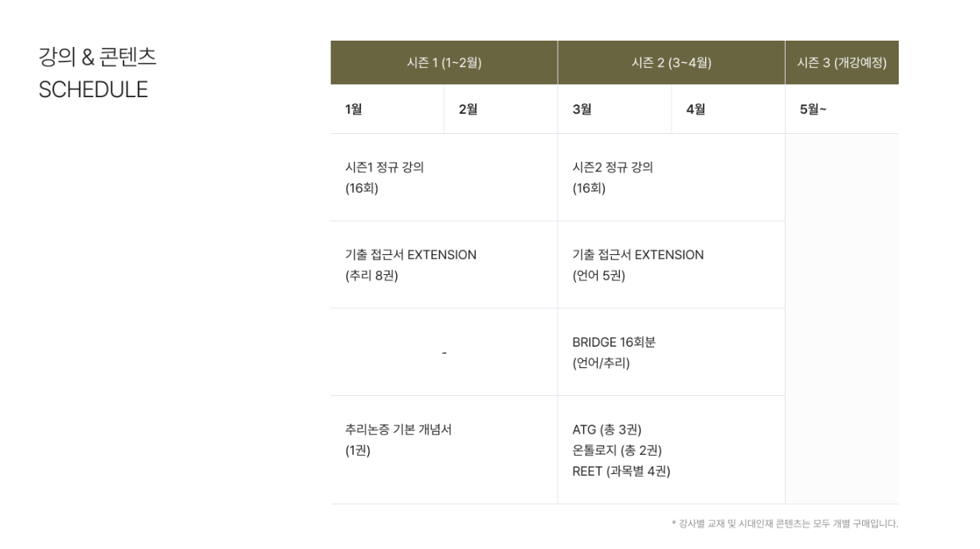
Task: Open the 시즌 3 (개강예정) header
Action: click(841, 63)
